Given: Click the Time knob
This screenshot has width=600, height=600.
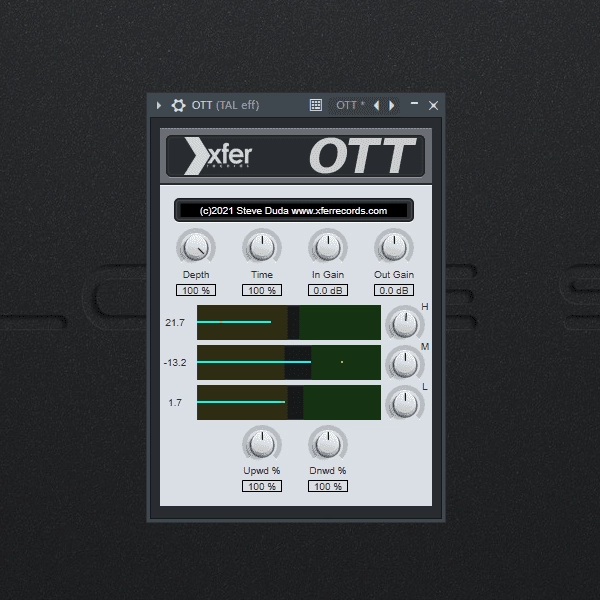Looking at the screenshot, I should tap(262, 247).
